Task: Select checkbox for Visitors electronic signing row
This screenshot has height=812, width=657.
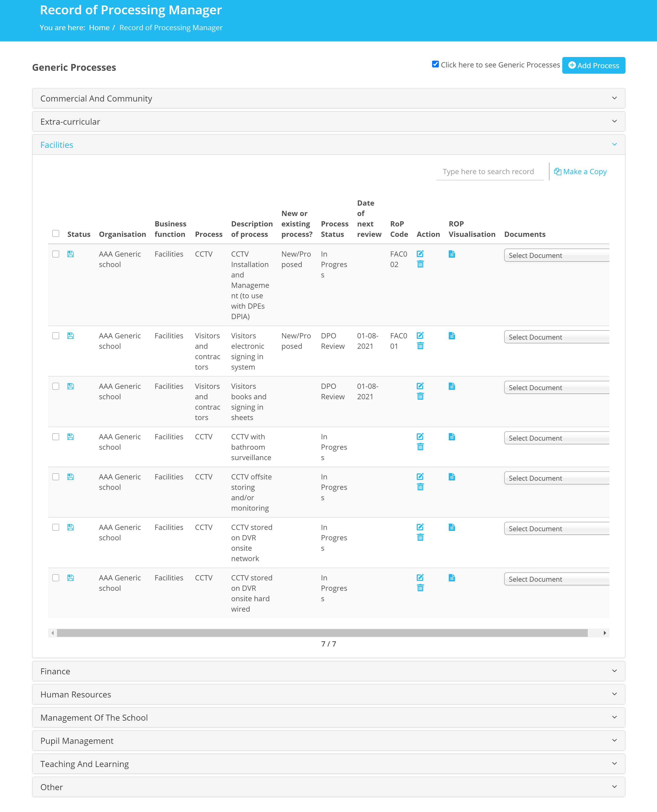Action: (x=56, y=336)
